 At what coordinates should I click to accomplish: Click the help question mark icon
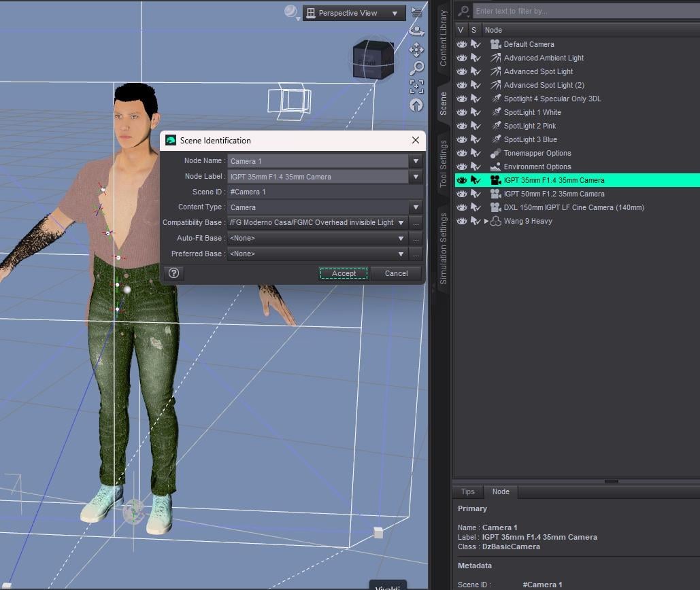173,273
